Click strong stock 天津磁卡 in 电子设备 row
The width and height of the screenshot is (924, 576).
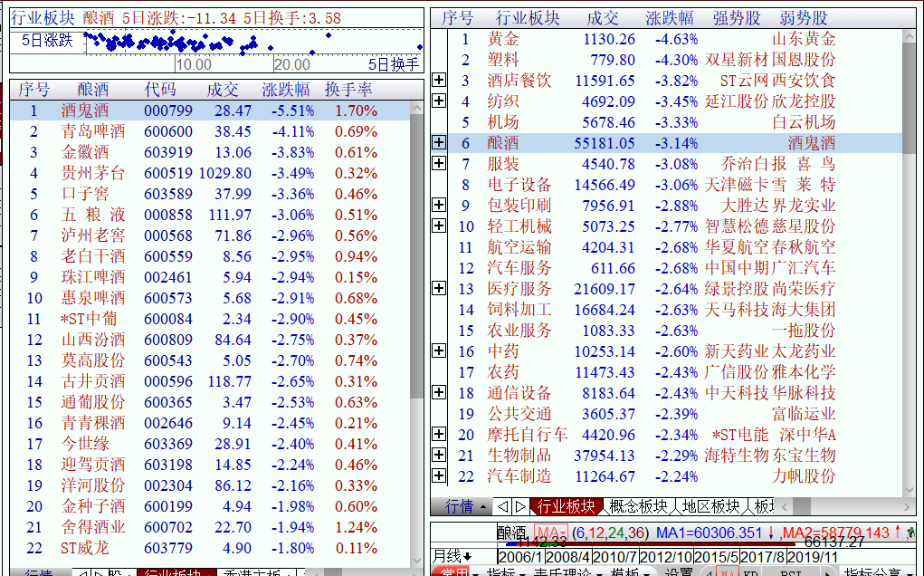(x=737, y=185)
